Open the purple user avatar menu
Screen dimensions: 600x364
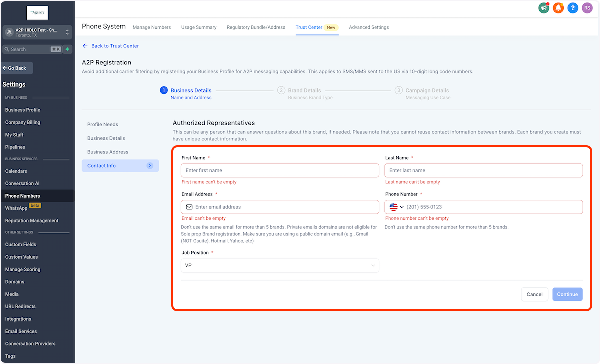pos(587,8)
